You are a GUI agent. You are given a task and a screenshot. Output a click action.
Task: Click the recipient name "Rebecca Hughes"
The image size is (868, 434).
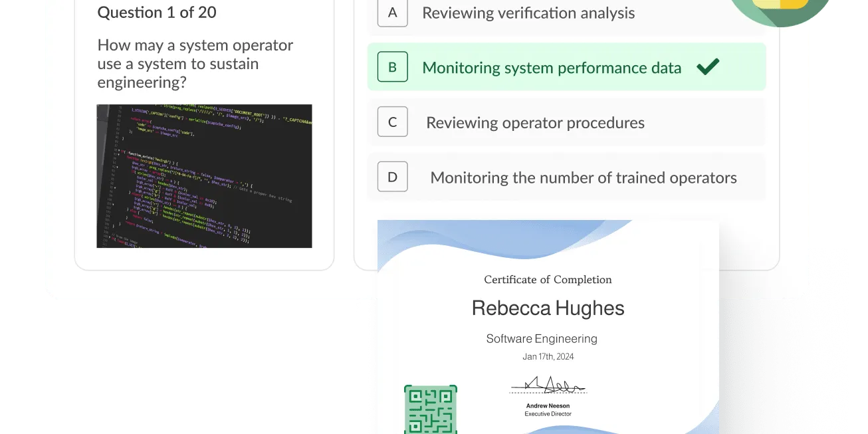point(548,308)
